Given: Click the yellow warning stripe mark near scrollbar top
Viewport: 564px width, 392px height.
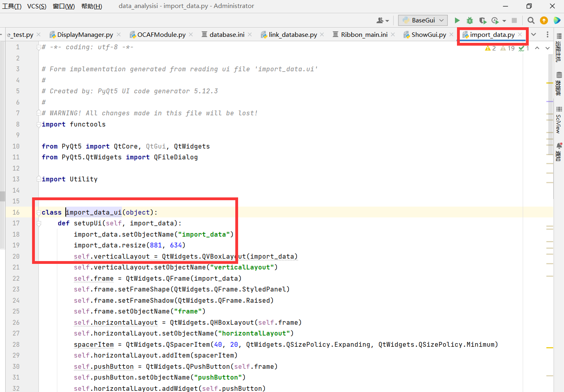Looking at the screenshot, I should pos(550,83).
